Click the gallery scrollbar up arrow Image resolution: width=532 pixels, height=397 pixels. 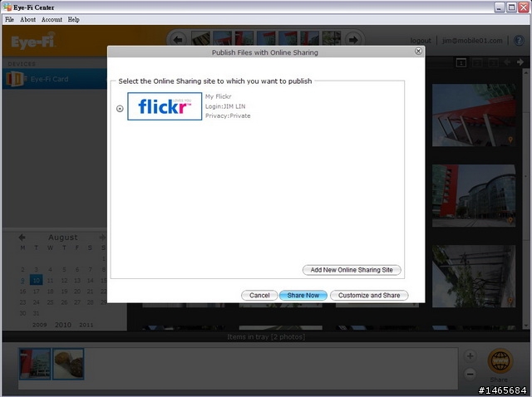coord(526,73)
